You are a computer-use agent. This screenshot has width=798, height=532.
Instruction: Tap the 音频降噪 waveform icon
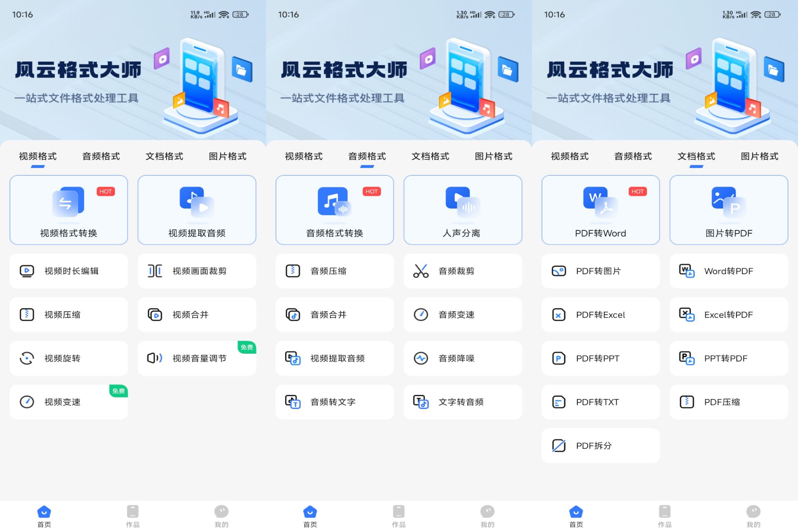[x=421, y=358]
